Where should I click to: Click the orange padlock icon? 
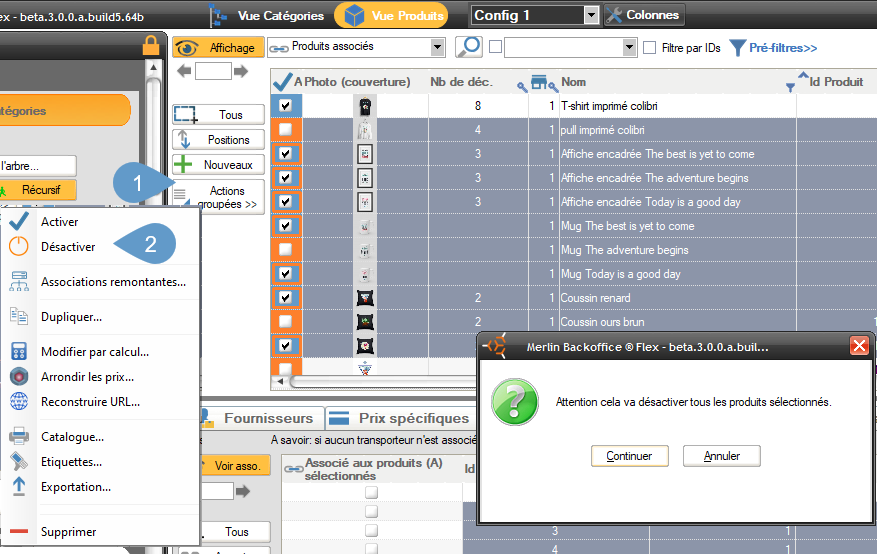pos(151,45)
